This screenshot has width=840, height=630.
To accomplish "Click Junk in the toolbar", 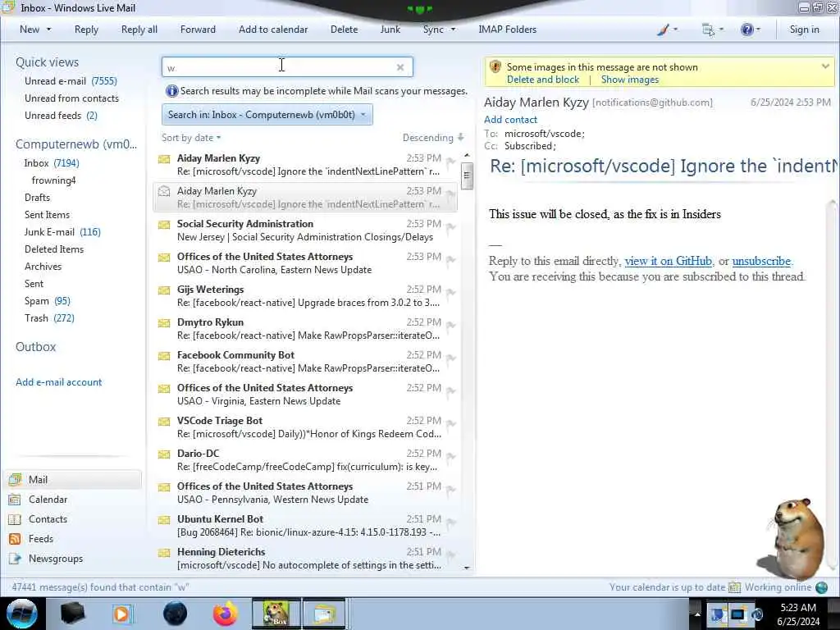I will pyautogui.click(x=390, y=30).
